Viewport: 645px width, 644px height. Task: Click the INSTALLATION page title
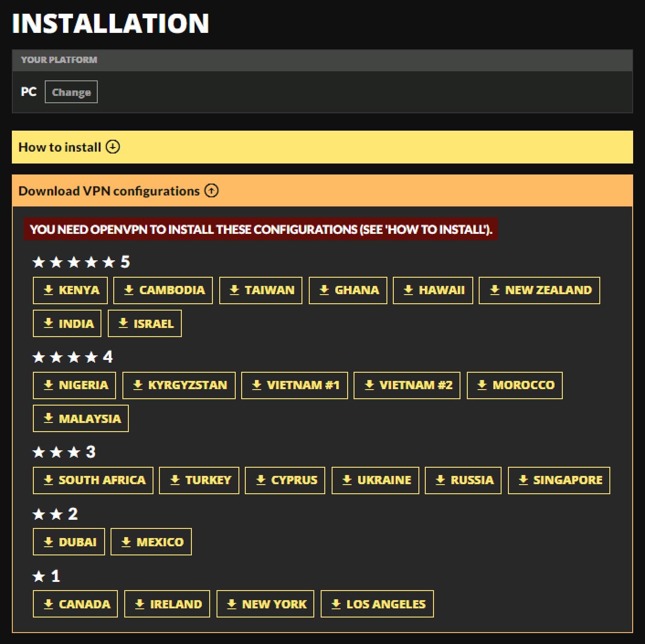pyautogui.click(x=111, y=24)
